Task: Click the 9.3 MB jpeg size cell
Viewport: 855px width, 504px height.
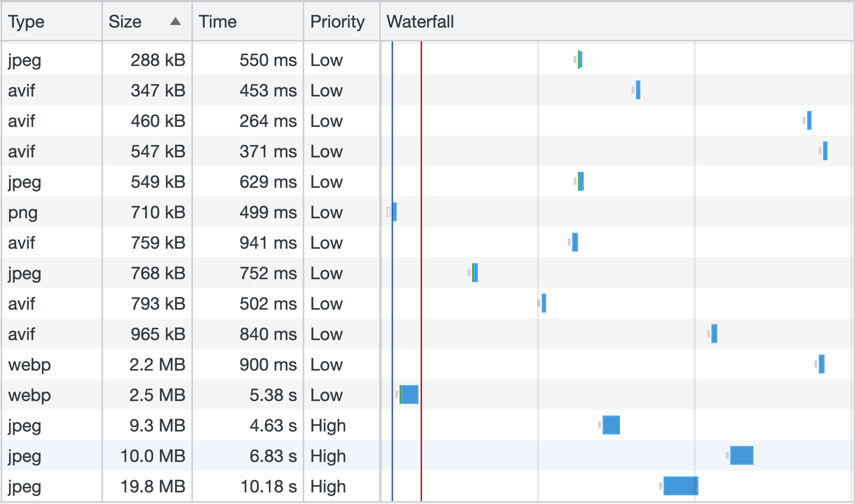Action: pyautogui.click(x=157, y=425)
